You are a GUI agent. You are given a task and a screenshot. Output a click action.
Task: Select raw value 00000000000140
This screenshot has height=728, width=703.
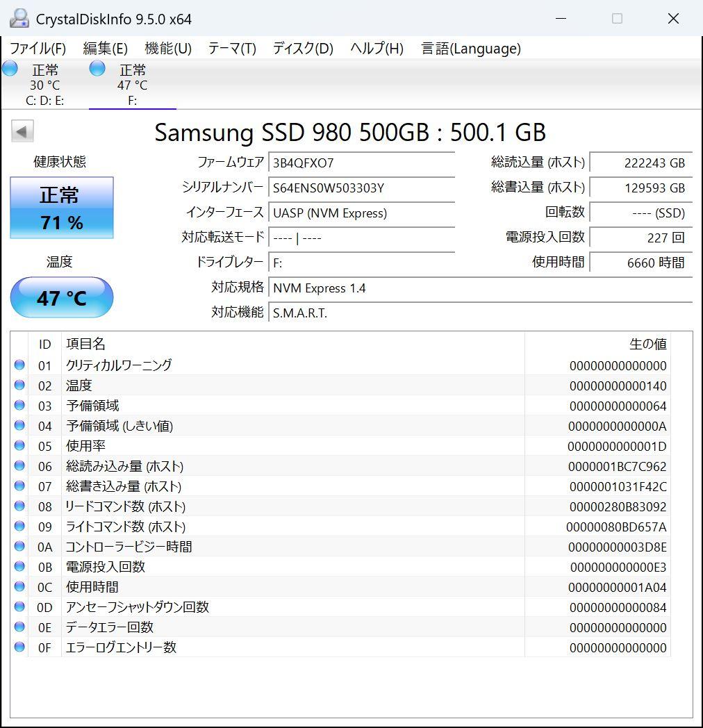click(x=618, y=386)
